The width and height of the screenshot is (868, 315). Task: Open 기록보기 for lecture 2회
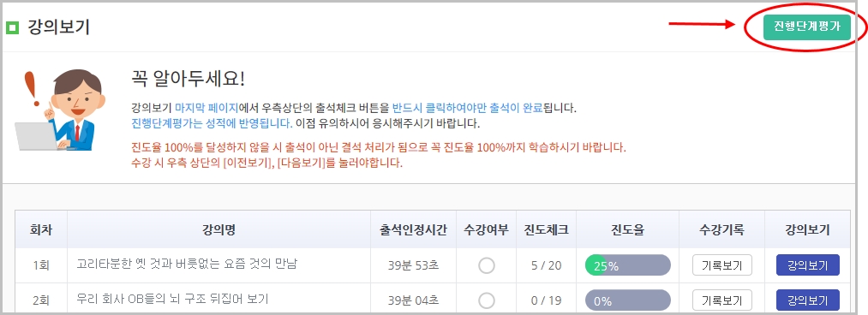pos(721,300)
